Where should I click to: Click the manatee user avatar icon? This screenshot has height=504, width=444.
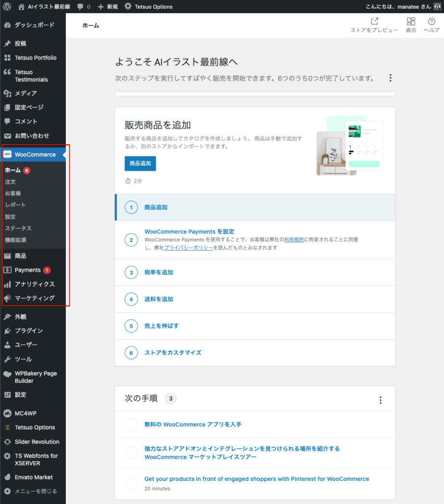point(437,7)
